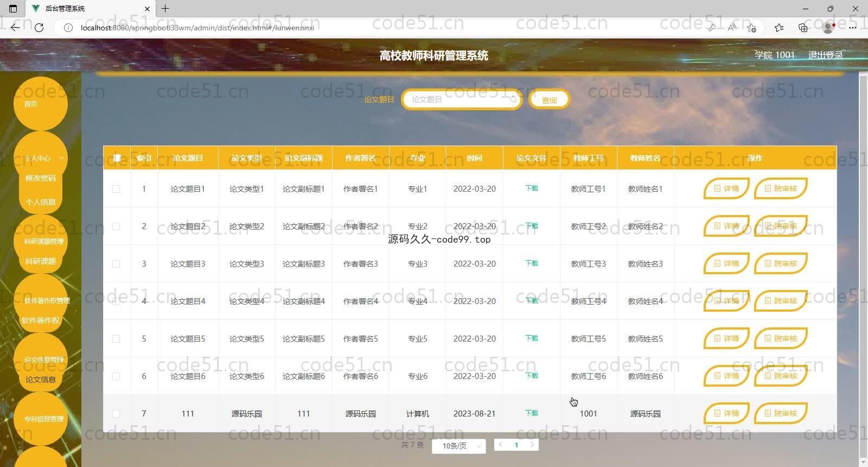Open read aloud icon in address bar
Viewport: 868px width, 467px height.
[x=732, y=28]
